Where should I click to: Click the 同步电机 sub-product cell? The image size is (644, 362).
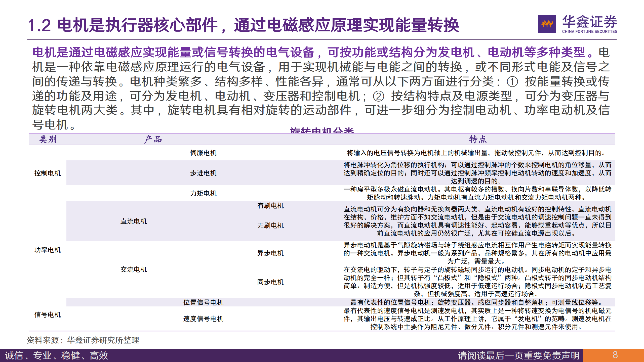pos(270,282)
